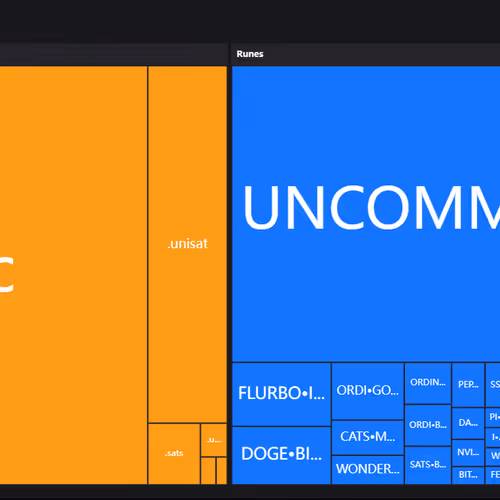Click the DA... rune tile
Image resolution: width=500 pixels, height=500 pixels.
point(468,423)
